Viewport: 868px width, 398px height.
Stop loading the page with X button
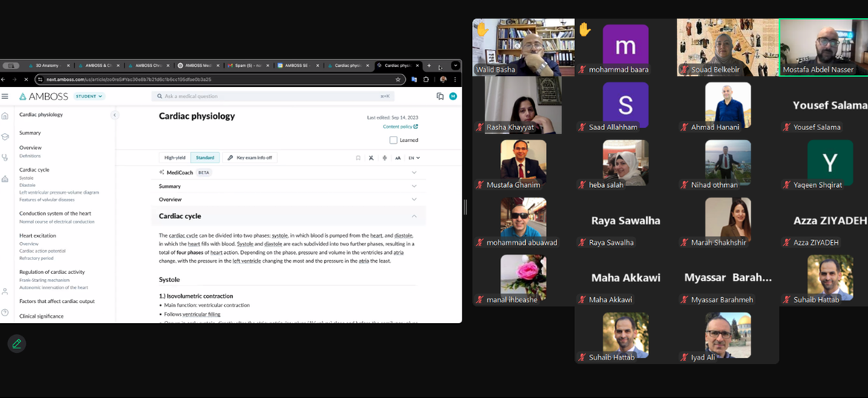(27, 79)
